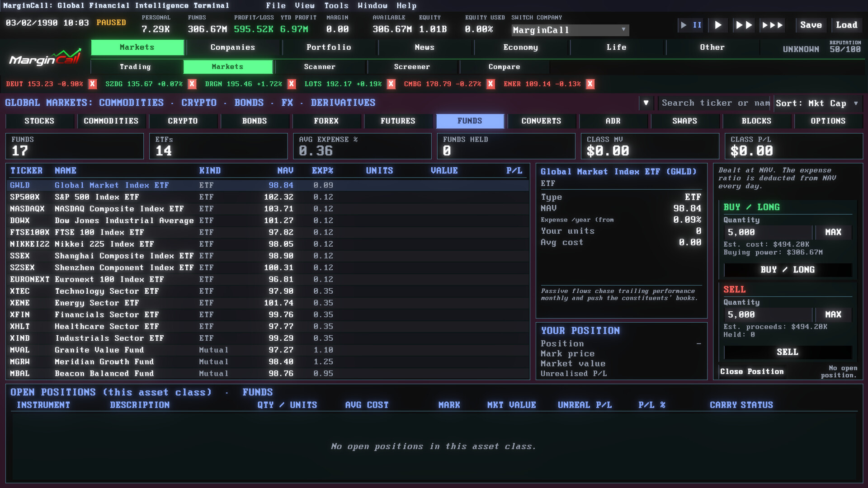Click the Save button

pos(811,25)
